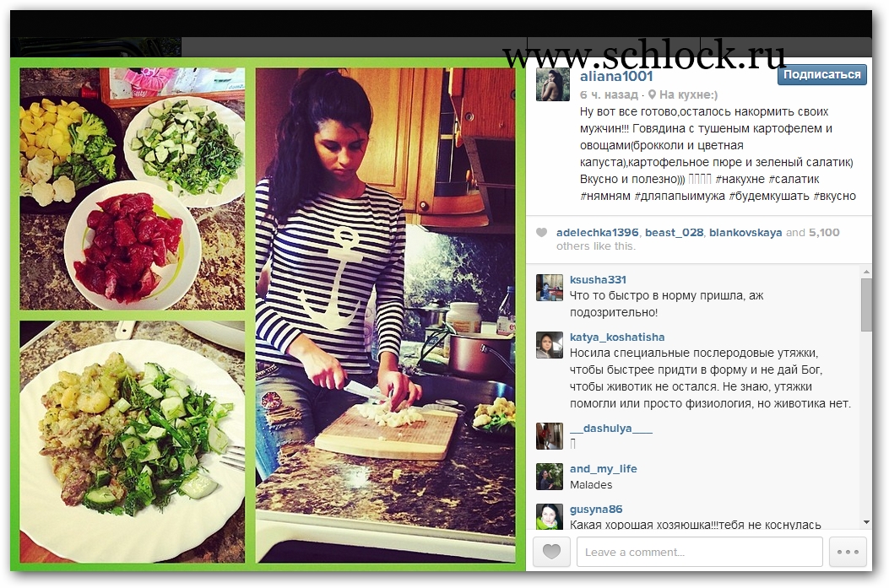Click the location pin icon near На кухне
This screenshot has width=889, height=588.
pos(652,94)
